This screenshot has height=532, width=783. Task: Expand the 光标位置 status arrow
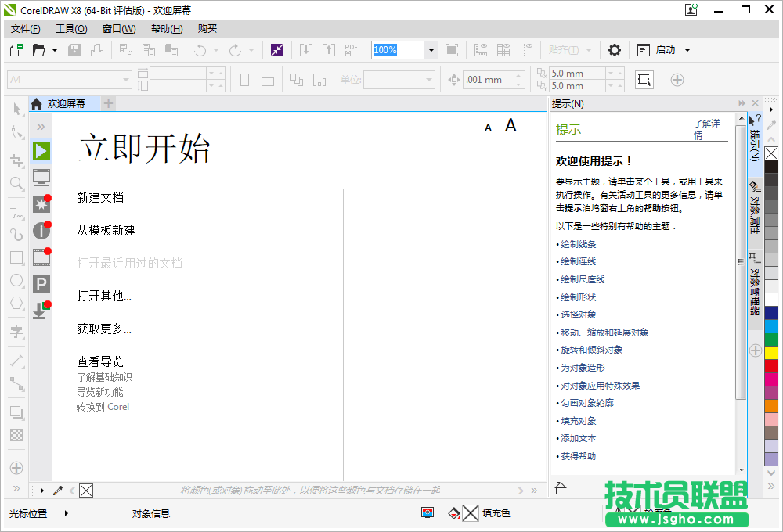point(67,513)
